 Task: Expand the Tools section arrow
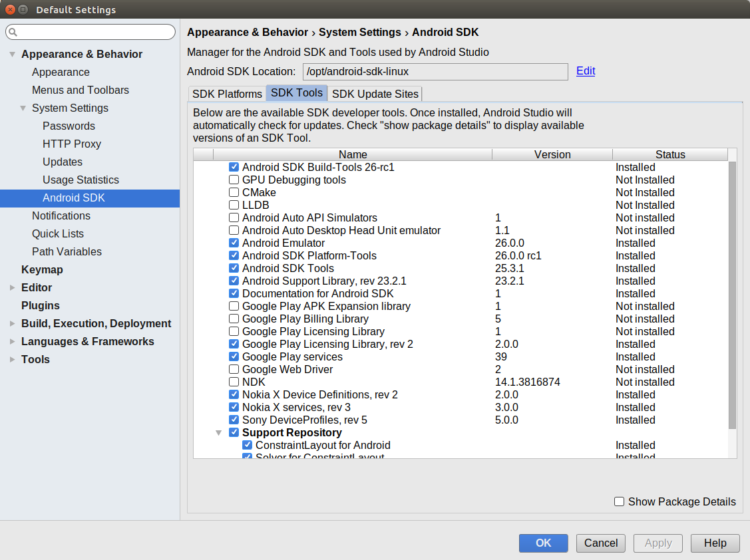(12, 360)
